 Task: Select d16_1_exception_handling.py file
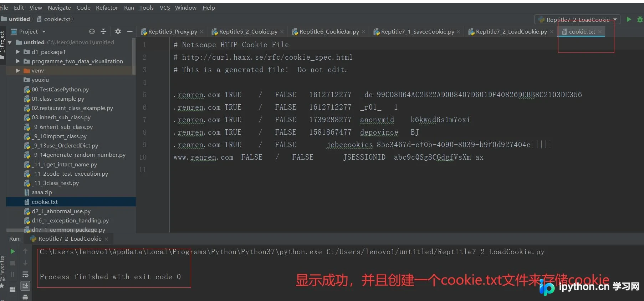[70, 221]
